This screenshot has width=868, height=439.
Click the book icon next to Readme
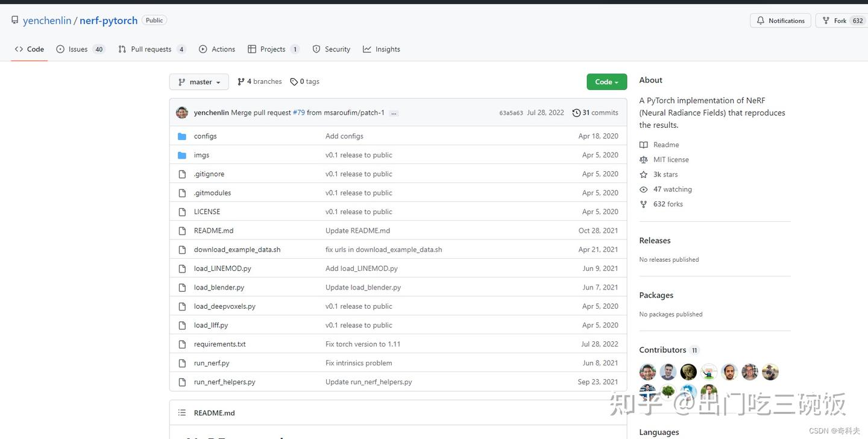644,145
